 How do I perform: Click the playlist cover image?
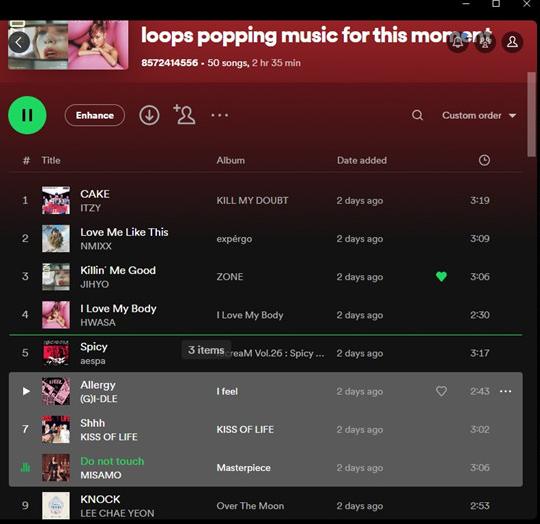68,45
